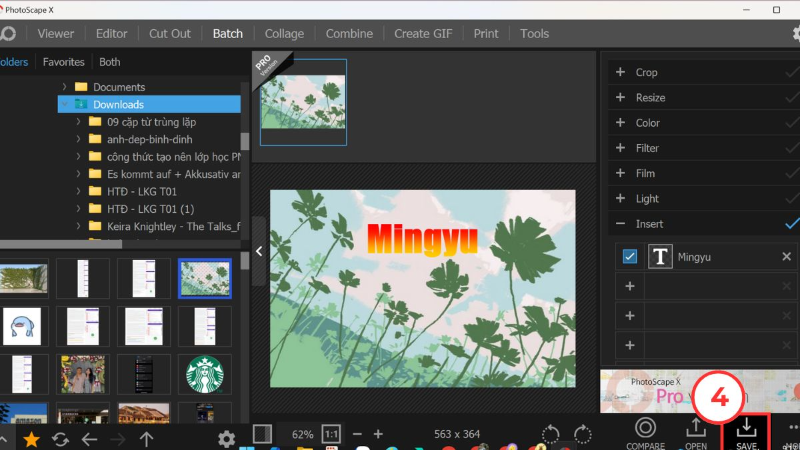Switch to the Favorites view

(x=63, y=62)
